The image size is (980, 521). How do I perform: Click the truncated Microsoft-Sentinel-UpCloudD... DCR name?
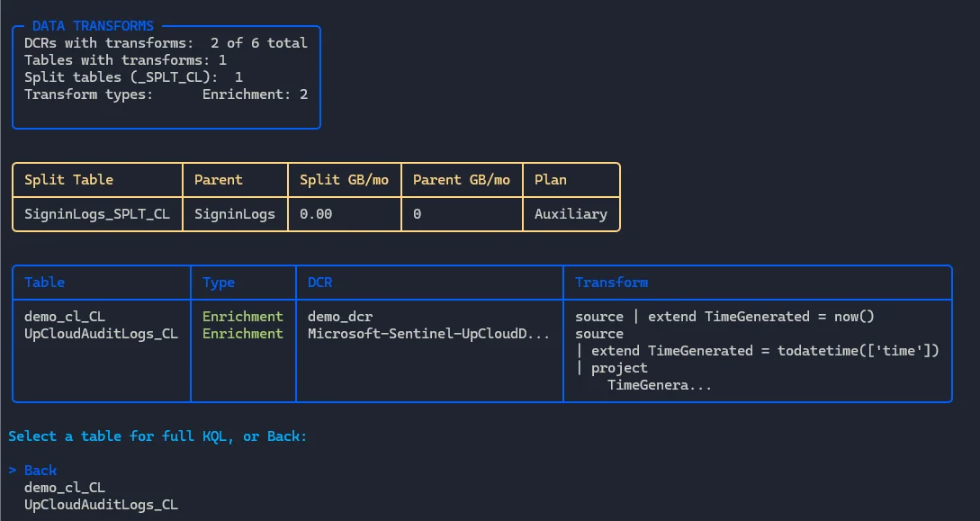click(x=428, y=334)
